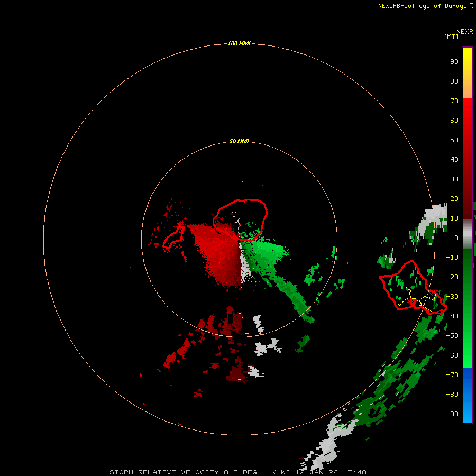
Task: Click the 0 knot scale value
Action: [456, 237]
